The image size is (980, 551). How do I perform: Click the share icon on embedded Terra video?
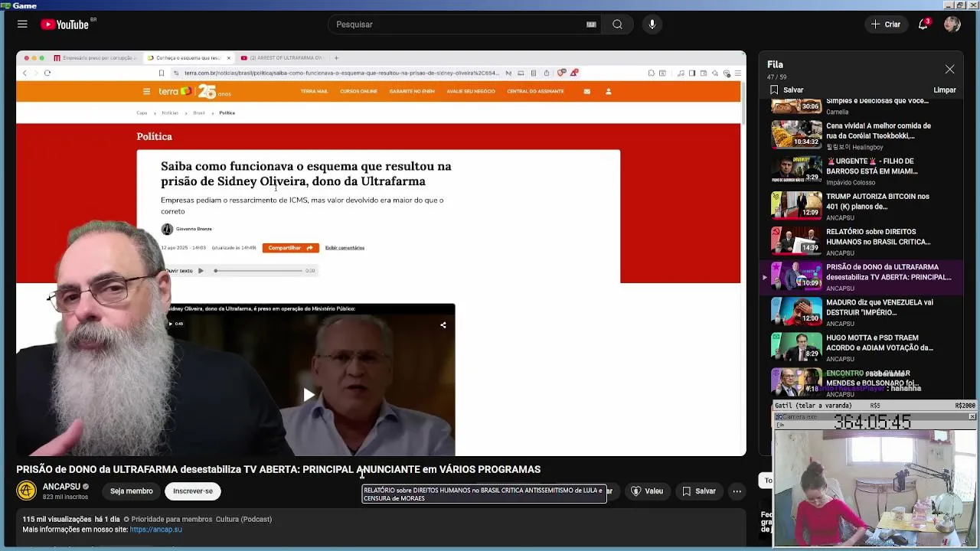pyautogui.click(x=443, y=325)
